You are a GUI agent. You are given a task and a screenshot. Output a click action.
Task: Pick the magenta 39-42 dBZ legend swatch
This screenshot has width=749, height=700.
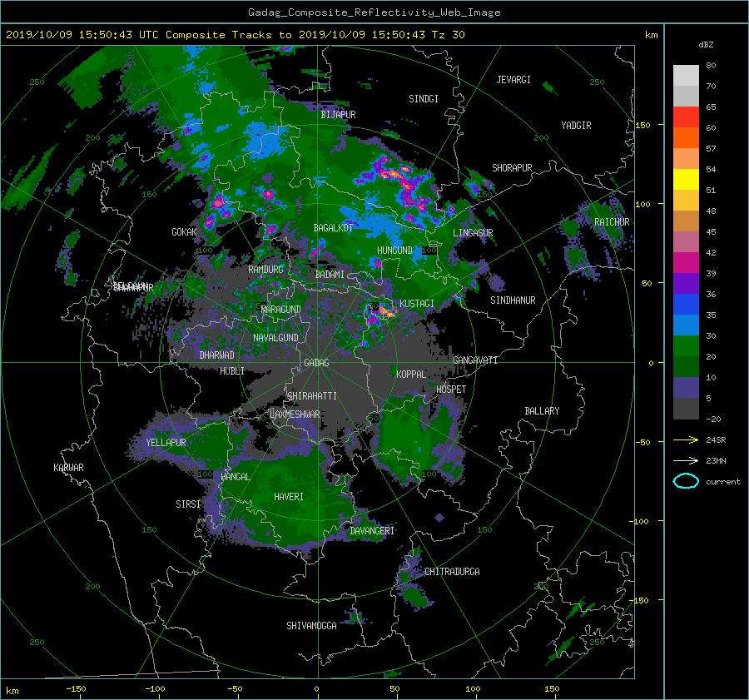(x=686, y=263)
